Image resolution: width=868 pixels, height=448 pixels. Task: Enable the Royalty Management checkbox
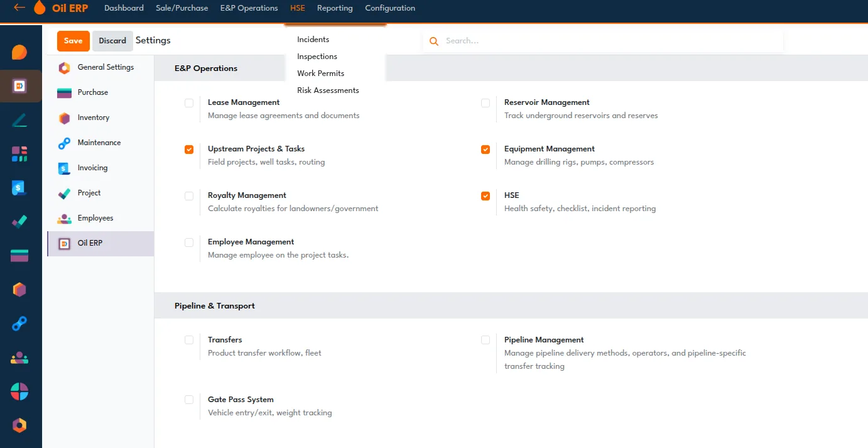click(x=189, y=196)
